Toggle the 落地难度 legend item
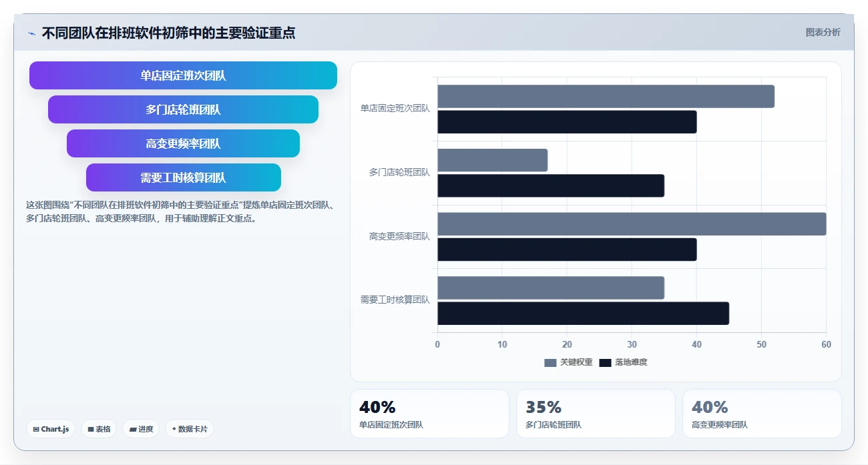The height and width of the screenshot is (465, 868). pos(623,362)
